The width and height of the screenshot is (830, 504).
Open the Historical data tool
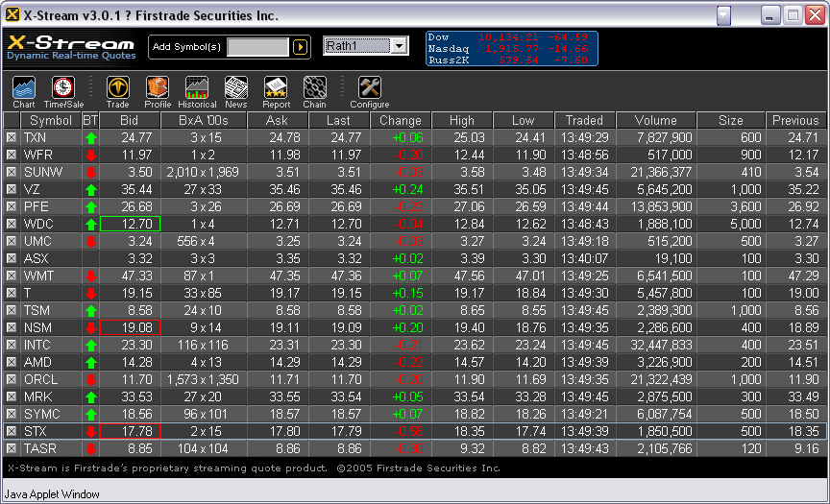pyautogui.click(x=197, y=92)
